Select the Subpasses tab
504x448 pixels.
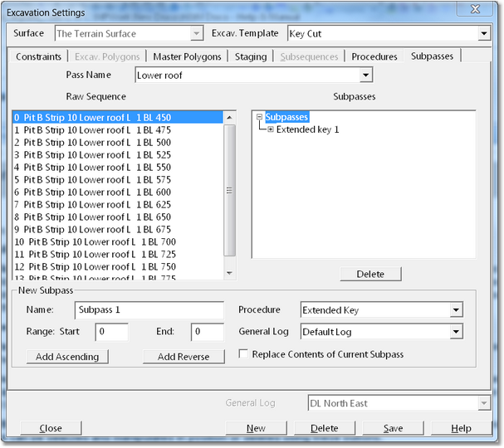[432, 56]
